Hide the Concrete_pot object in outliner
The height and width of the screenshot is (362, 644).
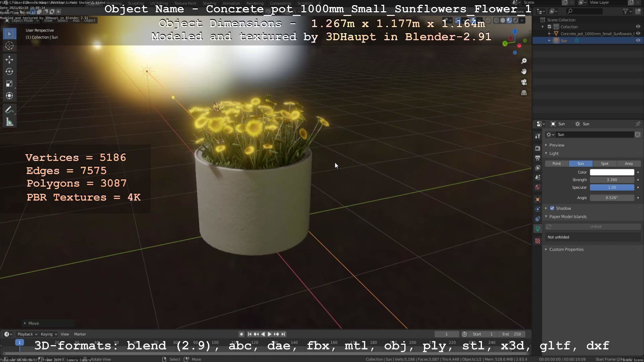[638, 34]
